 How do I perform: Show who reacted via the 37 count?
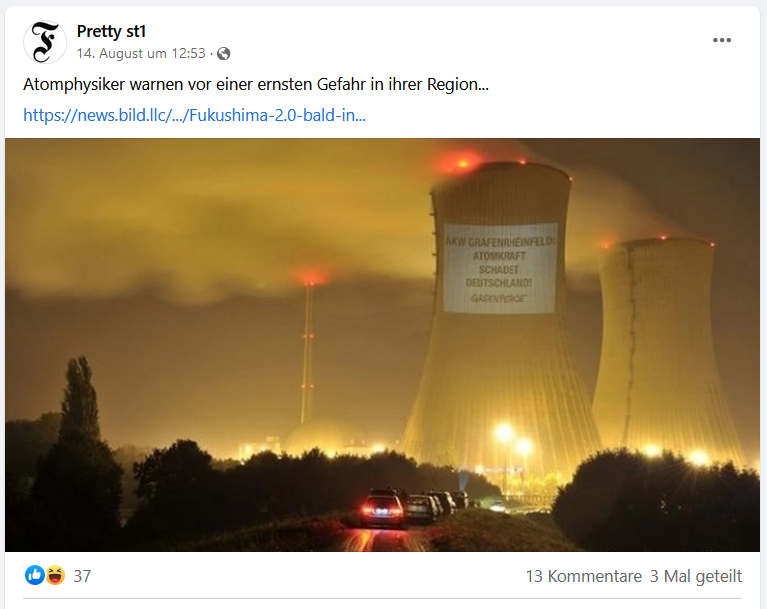82,576
